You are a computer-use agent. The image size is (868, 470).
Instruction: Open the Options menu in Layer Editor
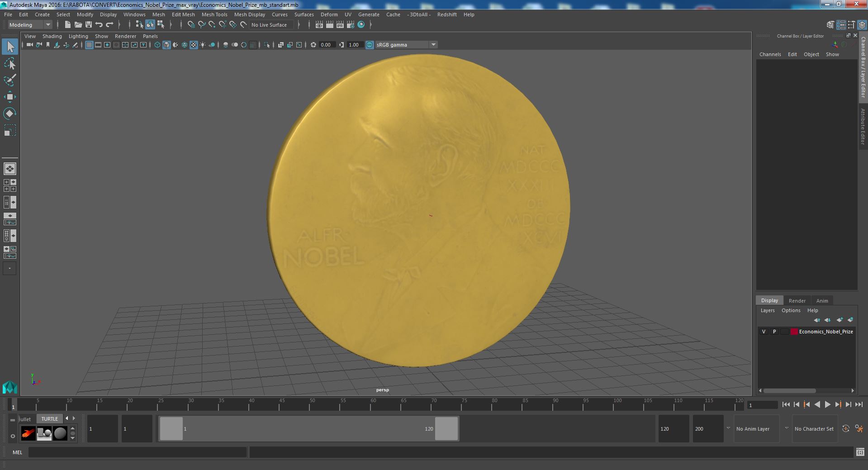pyautogui.click(x=791, y=310)
